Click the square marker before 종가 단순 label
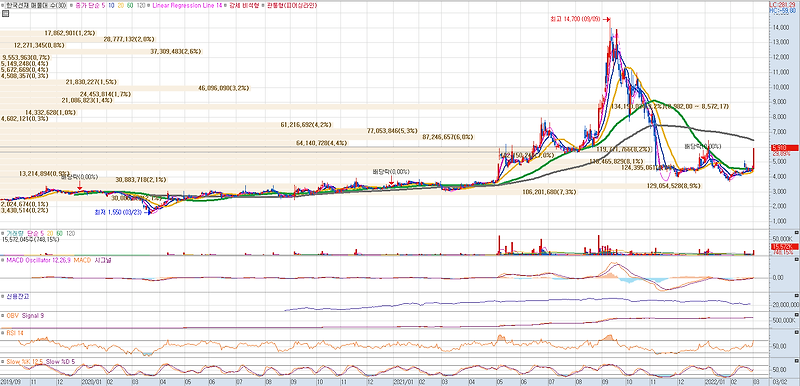800x386 pixels. (x=71, y=5)
